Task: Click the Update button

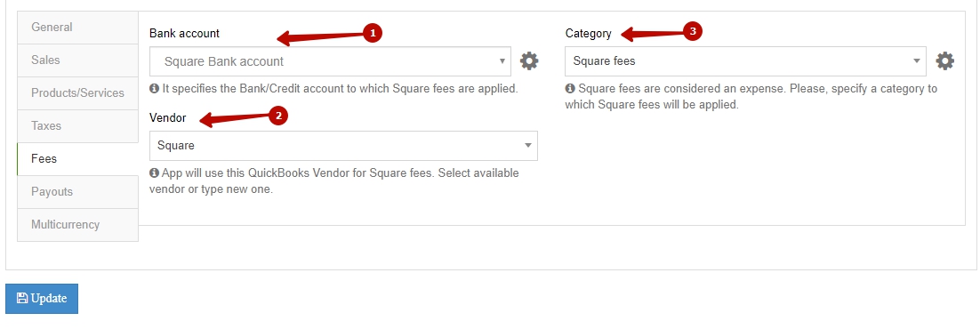Action: click(x=42, y=299)
